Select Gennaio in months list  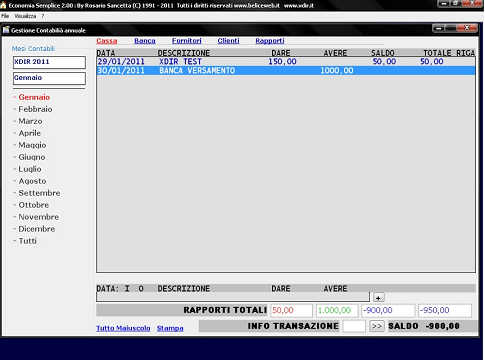(34, 97)
